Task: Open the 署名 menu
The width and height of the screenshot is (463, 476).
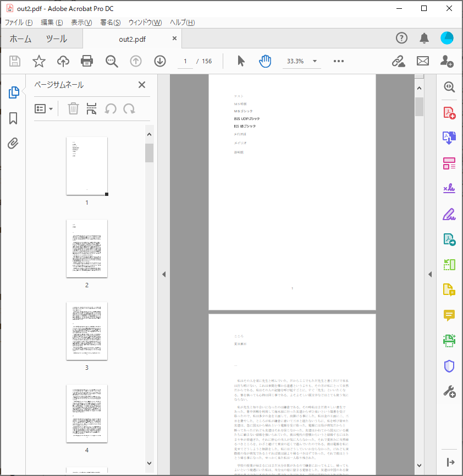Action: coord(111,23)
